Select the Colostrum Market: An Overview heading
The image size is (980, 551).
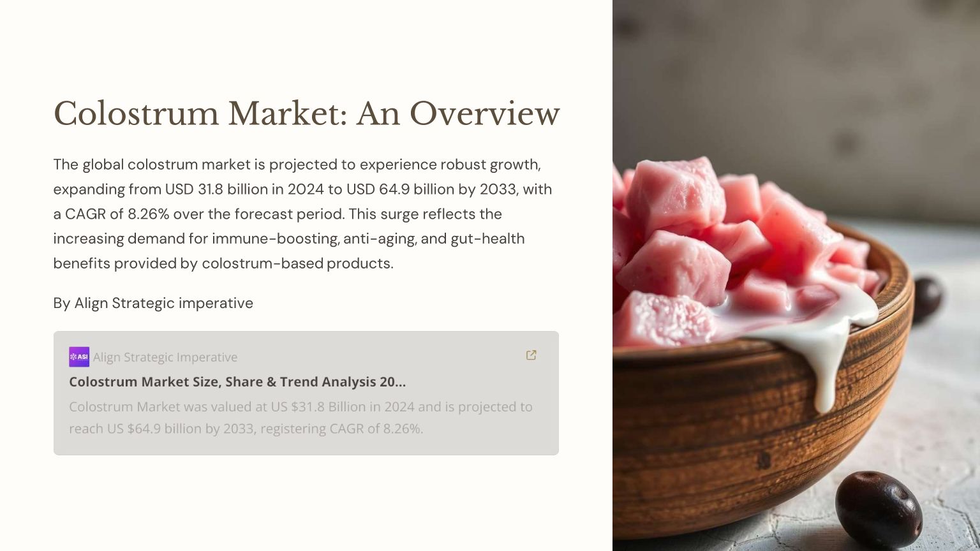pyautogui.click(x=306, y=114)
